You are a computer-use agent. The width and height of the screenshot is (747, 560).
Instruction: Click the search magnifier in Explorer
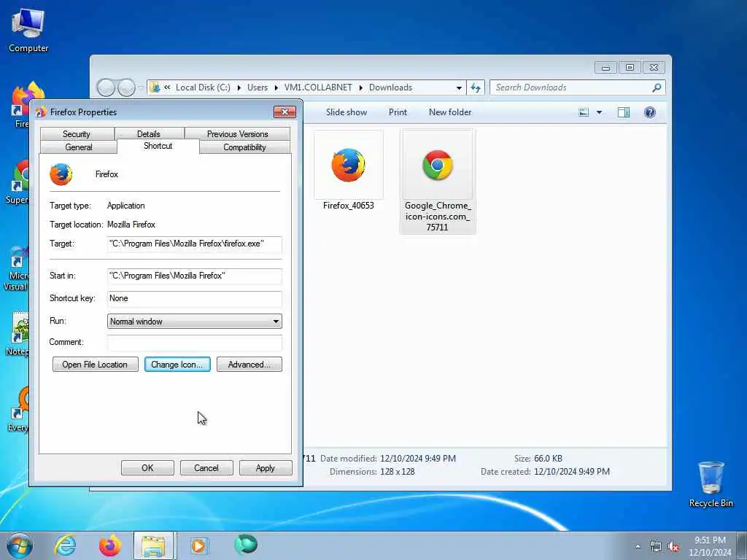tap(657, 87)
